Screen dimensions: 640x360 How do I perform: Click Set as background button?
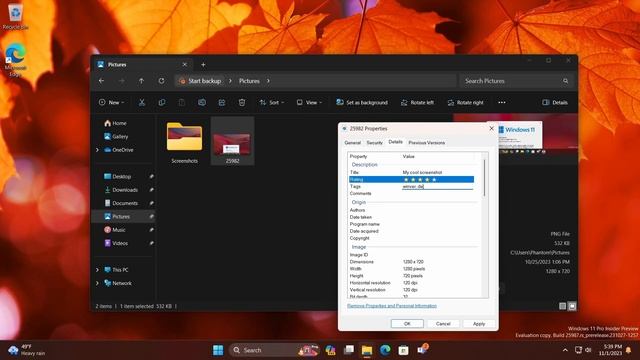pyautogui.click(x=362, y=102)
